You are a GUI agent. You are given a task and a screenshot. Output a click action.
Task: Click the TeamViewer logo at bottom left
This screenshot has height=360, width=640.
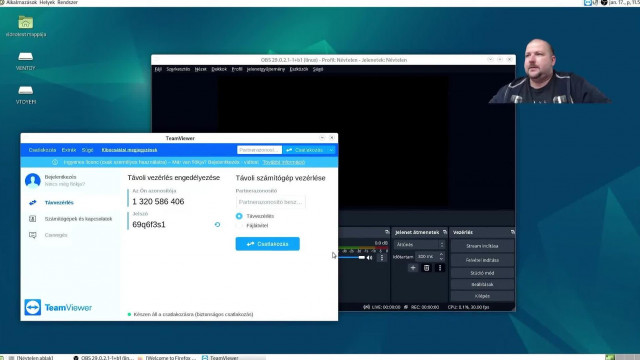click(x=58, y=307)
